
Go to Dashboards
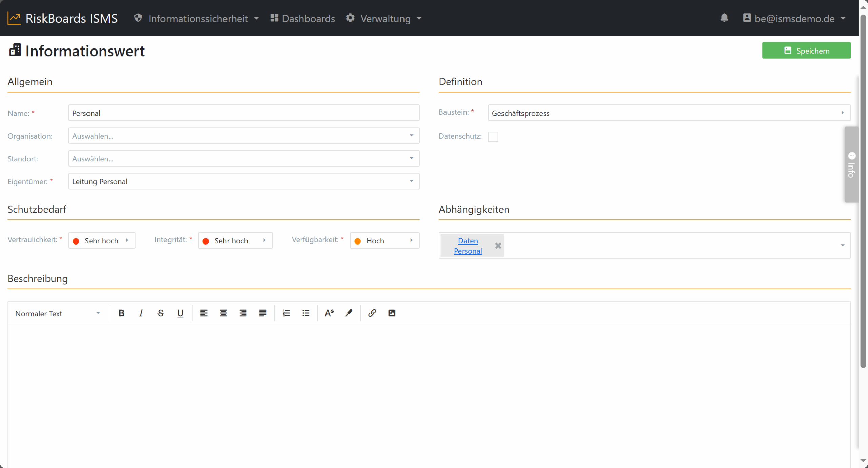[302, 18]
